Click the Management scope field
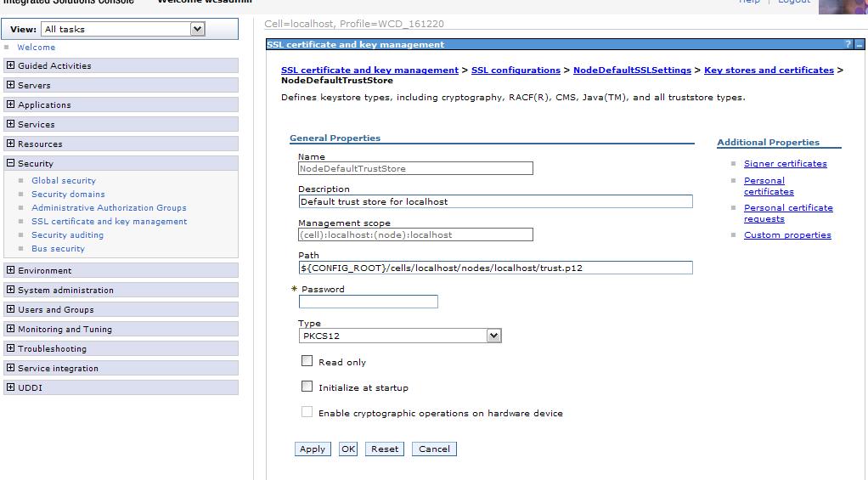The image size is (868, 480). (415, 234)
